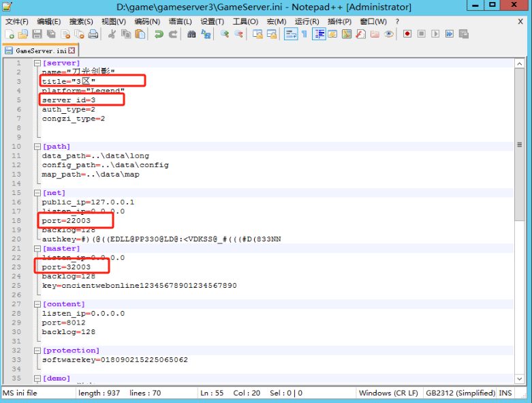Collapse the [master] section
The image size is (532, 403).
pyautogui.click(x=37, y=248)
